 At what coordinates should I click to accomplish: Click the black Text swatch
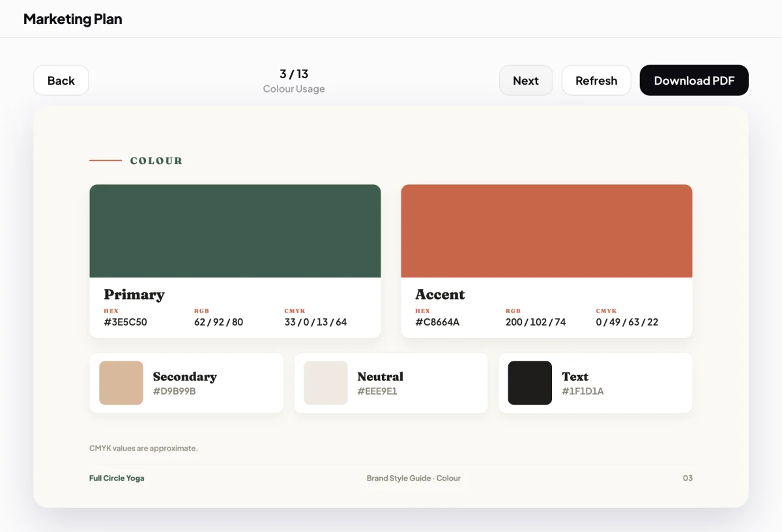(530, 383)
